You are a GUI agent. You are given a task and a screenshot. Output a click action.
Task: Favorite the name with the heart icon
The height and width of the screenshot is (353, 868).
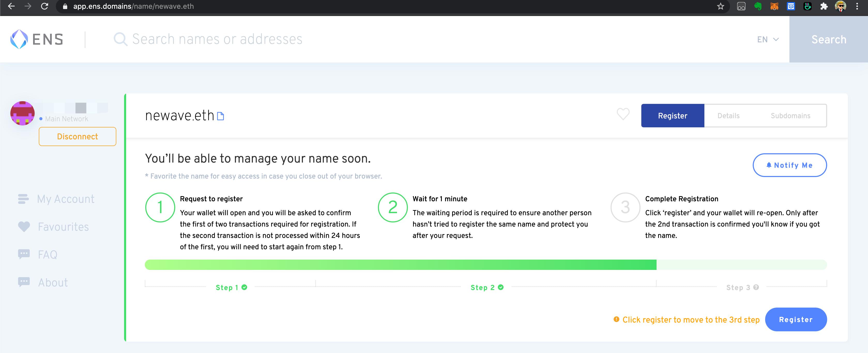(623, 114)
